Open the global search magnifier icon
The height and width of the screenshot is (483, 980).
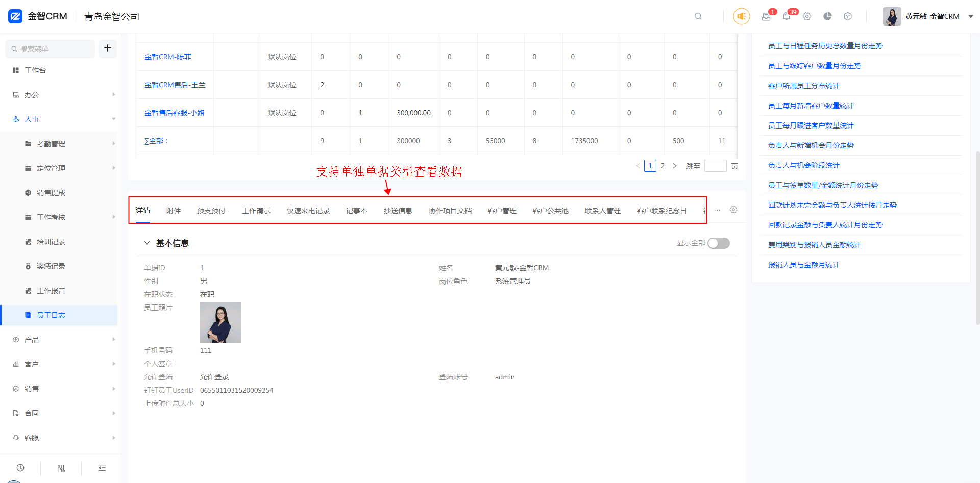tap(698, 16)
